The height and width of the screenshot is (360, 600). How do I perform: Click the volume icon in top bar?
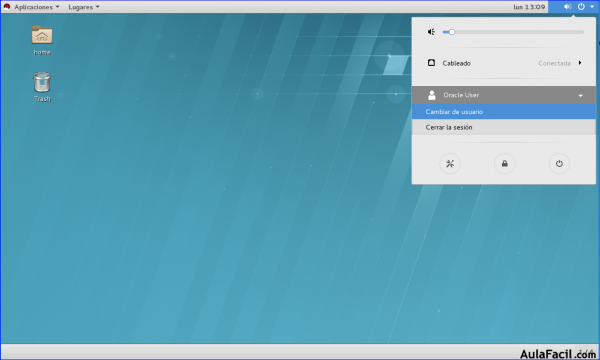point(567,7)
